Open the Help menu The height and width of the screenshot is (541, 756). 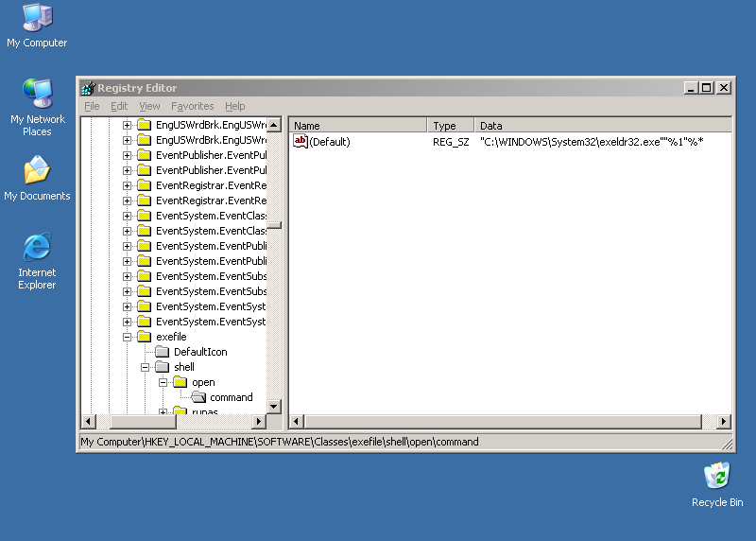click(x=234, y=106)
